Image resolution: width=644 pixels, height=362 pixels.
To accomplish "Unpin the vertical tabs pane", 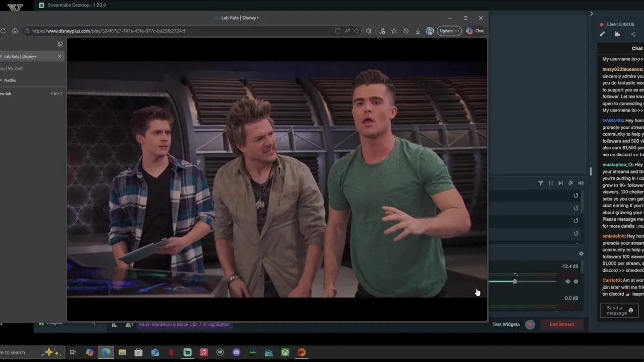I will (59, 44).
